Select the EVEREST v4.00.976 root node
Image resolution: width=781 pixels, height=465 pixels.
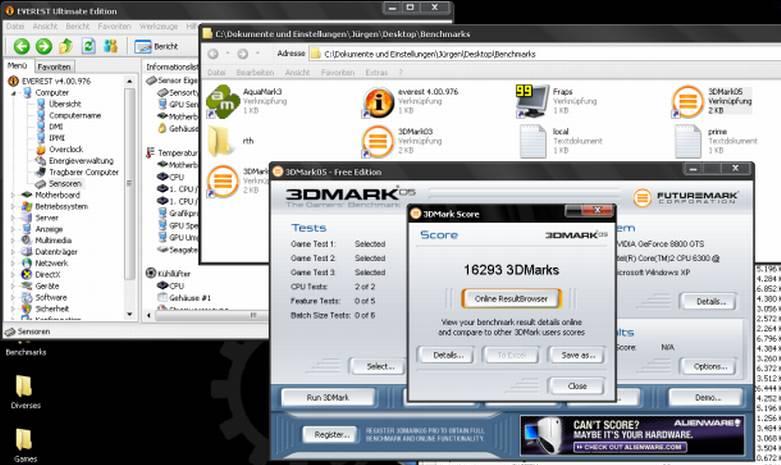pyautogui.click(x=56, y=81)
